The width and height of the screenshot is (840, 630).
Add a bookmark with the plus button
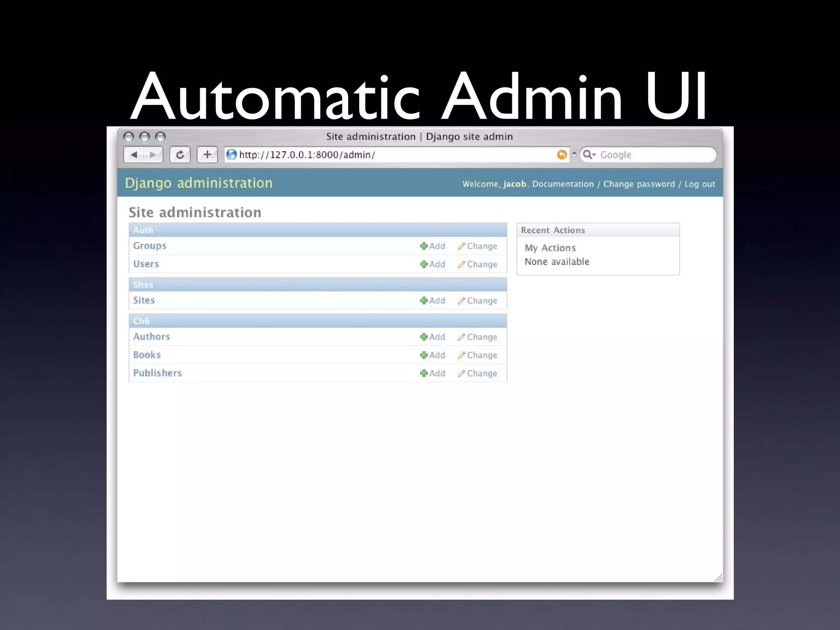[207, 155]
